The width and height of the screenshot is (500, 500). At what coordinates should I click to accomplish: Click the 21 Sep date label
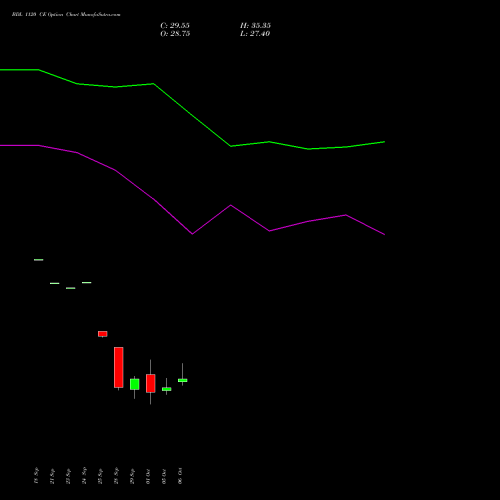tap(52, 476)
